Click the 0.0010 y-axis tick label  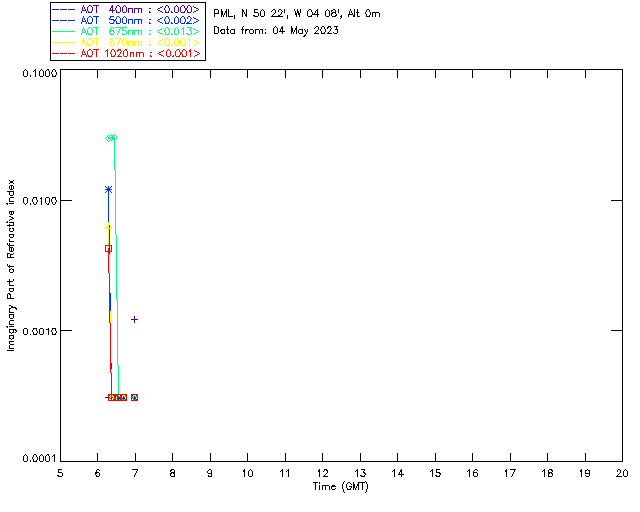pyautogui.click(x=39, y=331)
